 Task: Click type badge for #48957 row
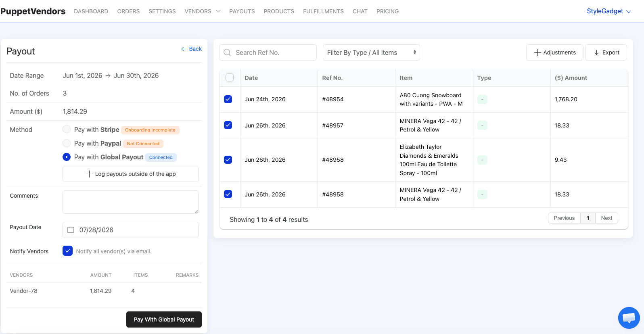[x=482, y=125]
